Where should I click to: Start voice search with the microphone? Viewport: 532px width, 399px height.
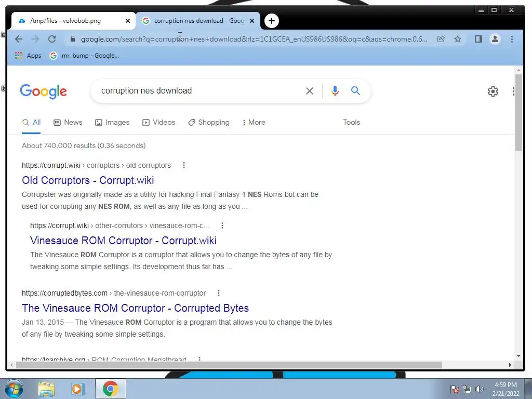pos(335,91)
